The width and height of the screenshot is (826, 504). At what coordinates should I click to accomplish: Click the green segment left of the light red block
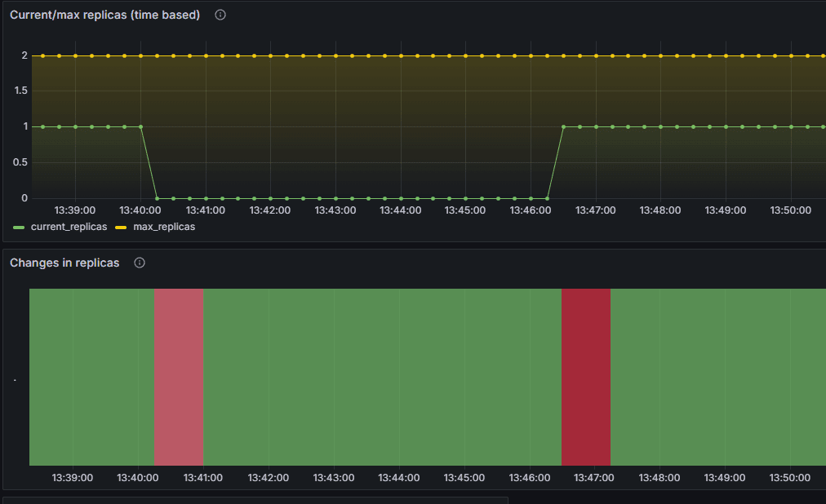91,377
